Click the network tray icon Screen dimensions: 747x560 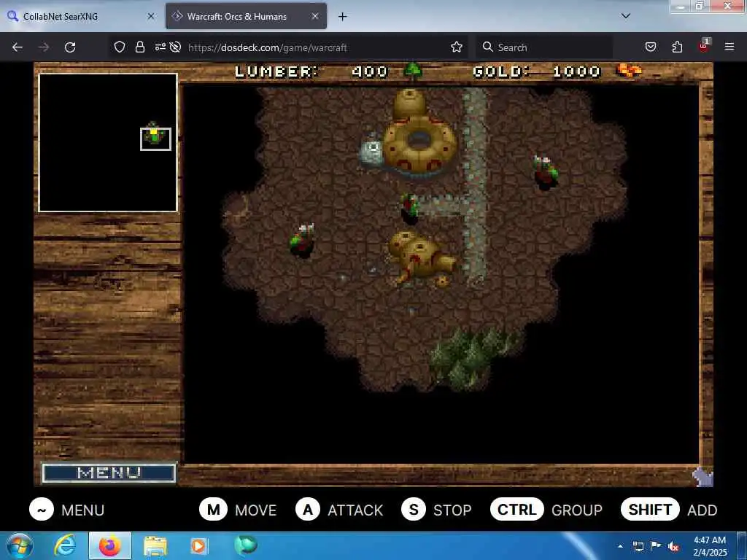[x=638, y=546]
